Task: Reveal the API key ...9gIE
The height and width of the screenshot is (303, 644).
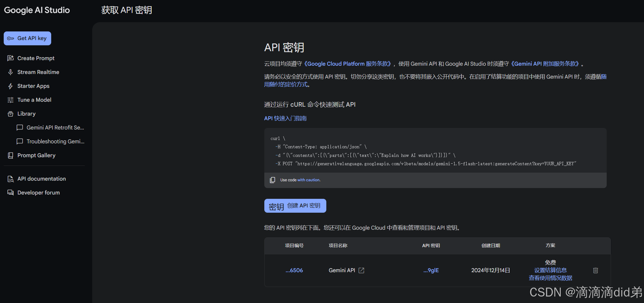Action: (x=431, y=270)
